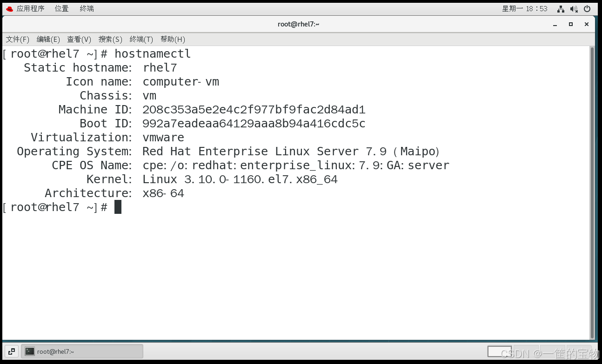Maximize the terminal window
Viewport: 602px width, 364px height.
point(571,24)
